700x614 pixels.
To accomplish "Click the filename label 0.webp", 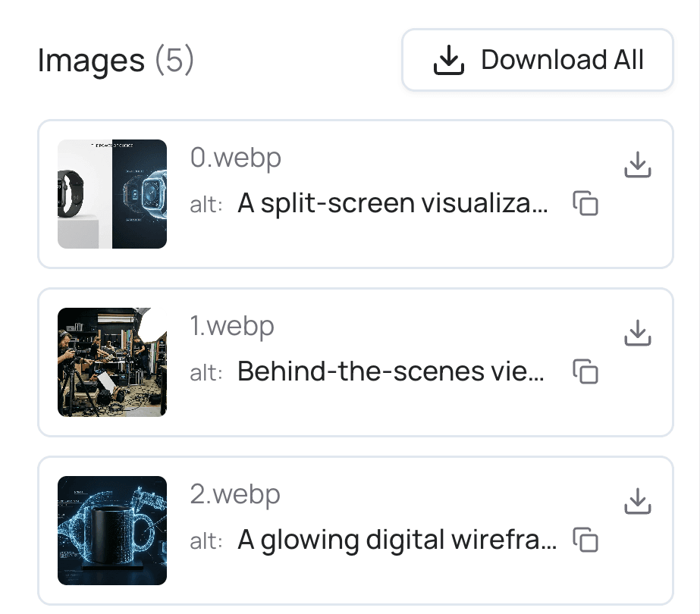I will (x=236, y=157).
